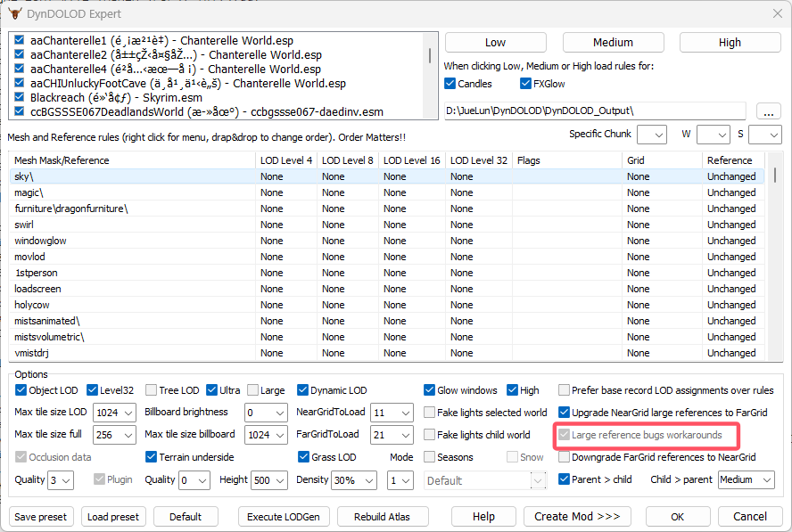Select the sky\ rule row
The image size is (792, 532).
tap(387, 176)
